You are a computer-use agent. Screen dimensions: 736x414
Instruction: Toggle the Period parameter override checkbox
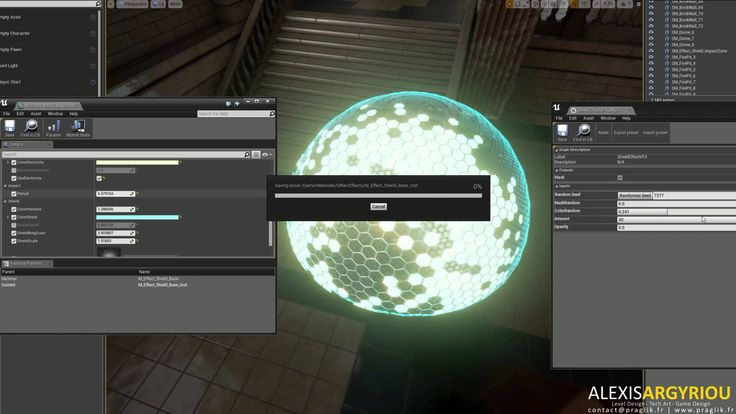pos(14,194)
